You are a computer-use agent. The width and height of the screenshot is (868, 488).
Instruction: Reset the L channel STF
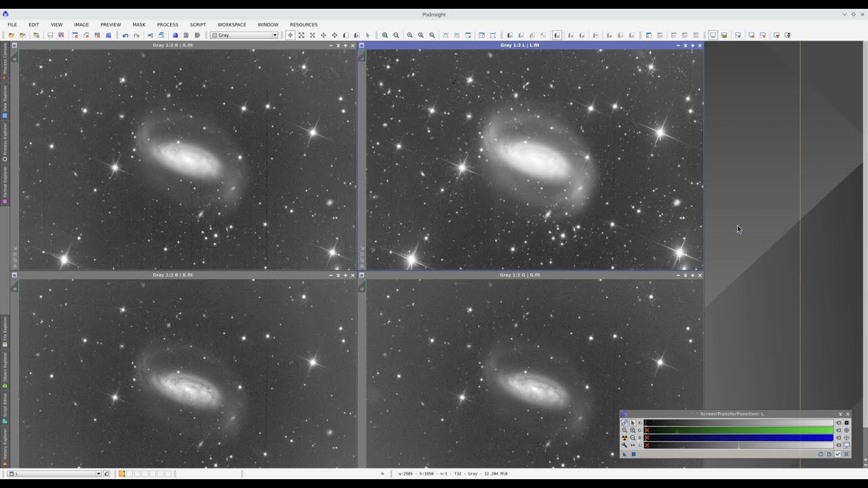click(838, 445)
